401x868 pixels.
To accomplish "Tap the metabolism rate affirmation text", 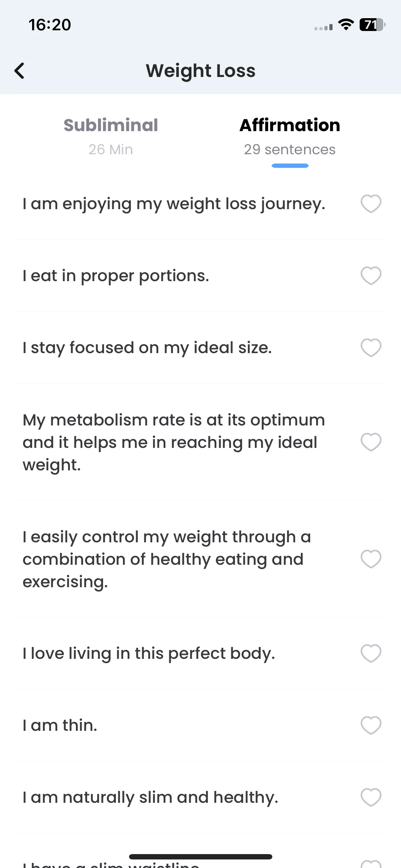I will coord(174,442).
